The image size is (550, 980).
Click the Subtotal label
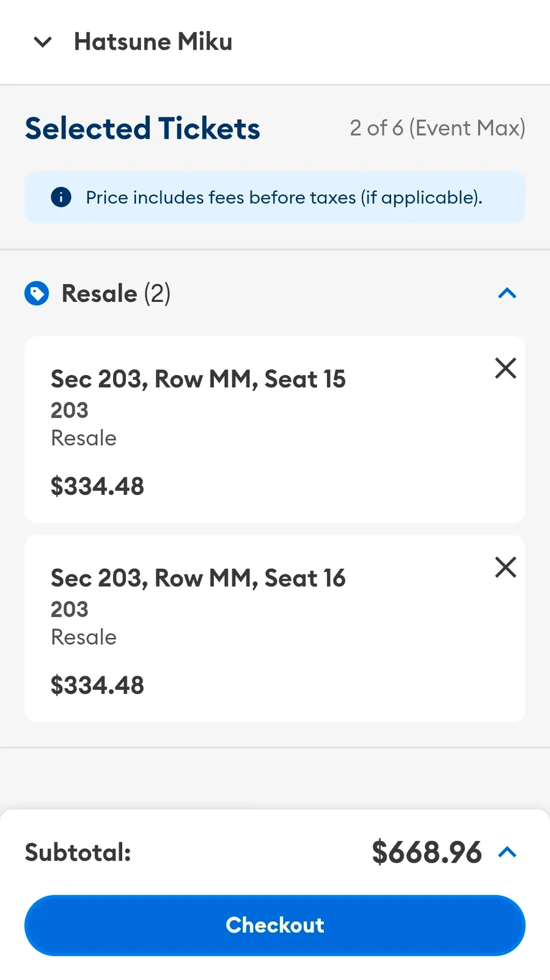point(78,852)
